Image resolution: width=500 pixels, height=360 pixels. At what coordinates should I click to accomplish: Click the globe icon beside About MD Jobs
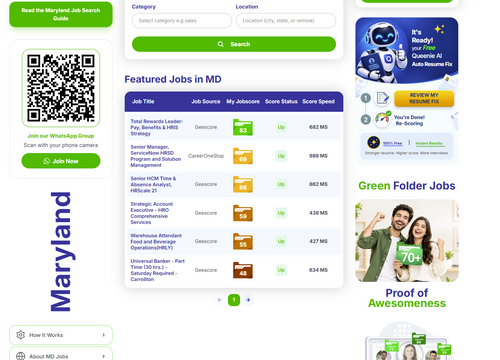[21, 356]
